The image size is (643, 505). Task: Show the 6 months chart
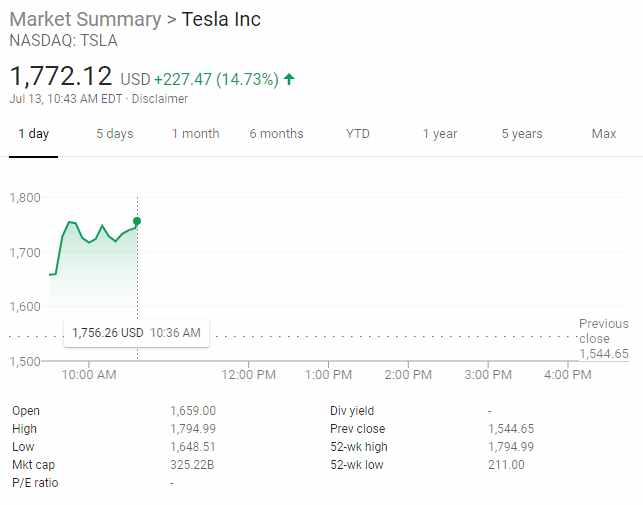(276, 134)
